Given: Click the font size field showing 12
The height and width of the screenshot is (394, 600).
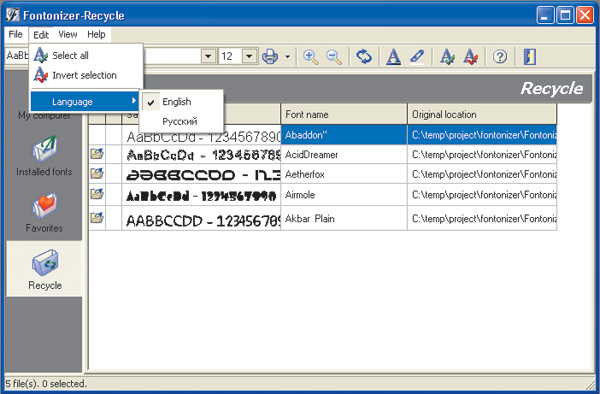Looking at the screenshot, I should (230, 56).
